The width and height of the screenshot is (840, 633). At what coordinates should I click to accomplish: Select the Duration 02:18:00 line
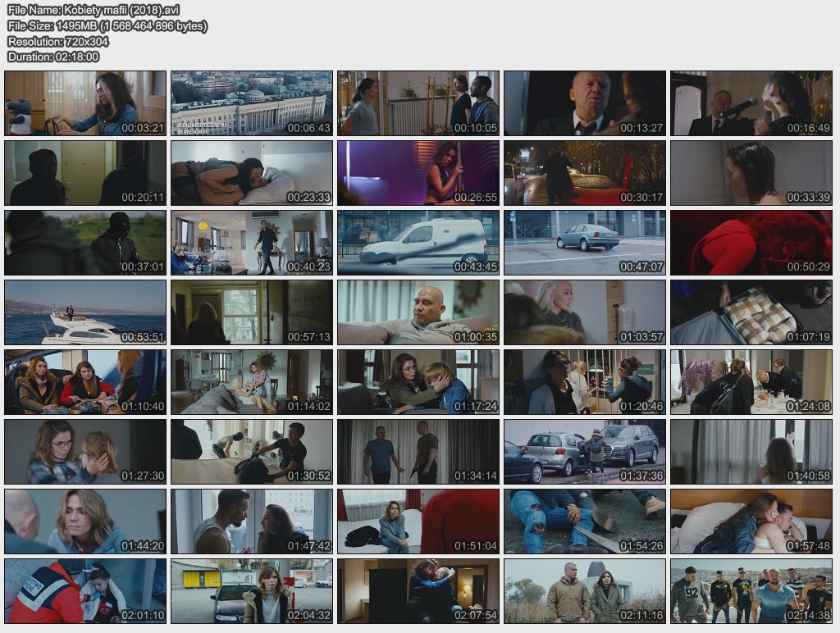click(53, 57)
